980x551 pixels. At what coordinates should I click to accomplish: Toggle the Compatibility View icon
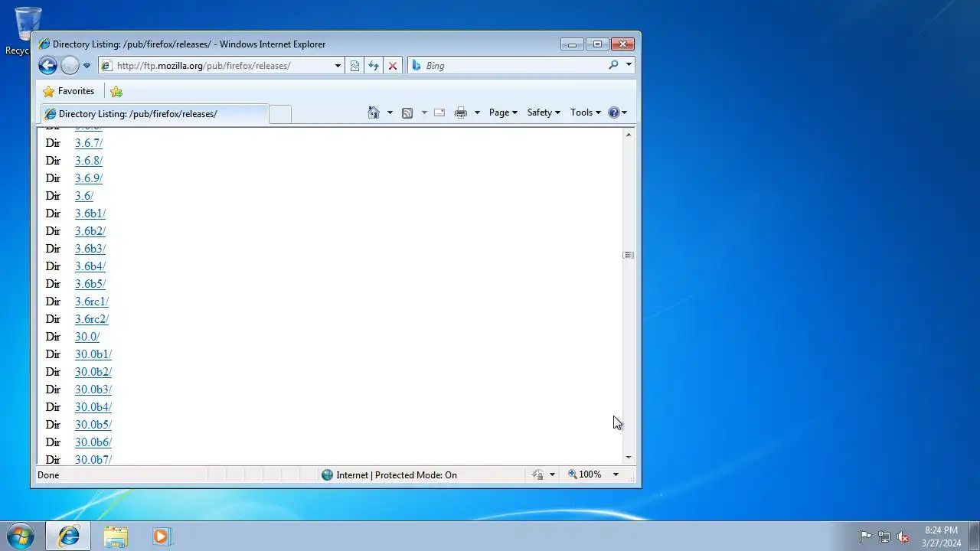click(x=354, y=66)
